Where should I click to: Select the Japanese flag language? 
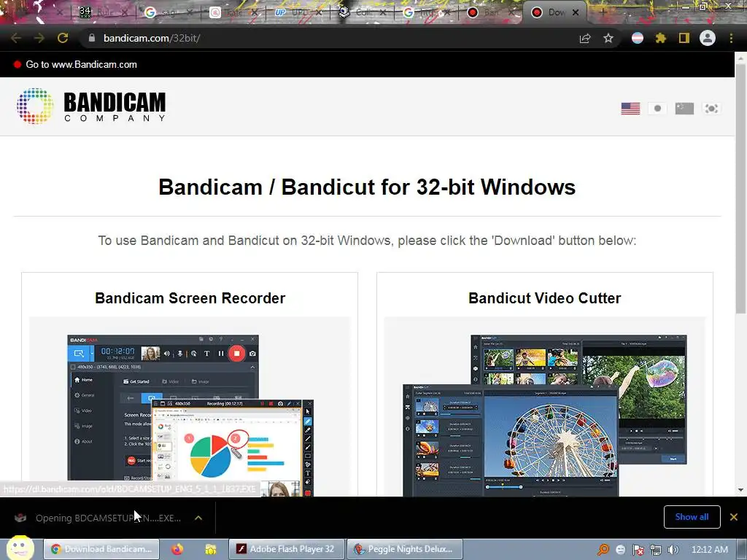(657, 109)
